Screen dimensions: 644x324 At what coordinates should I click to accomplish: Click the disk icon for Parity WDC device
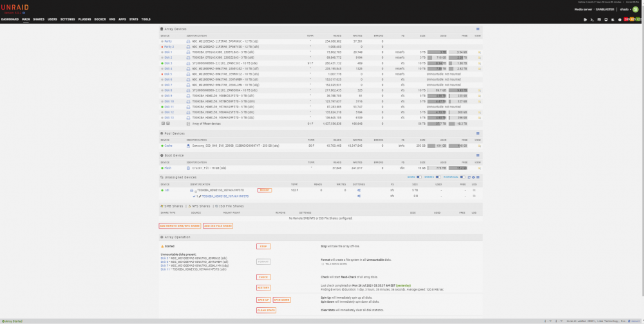(189, 41)
